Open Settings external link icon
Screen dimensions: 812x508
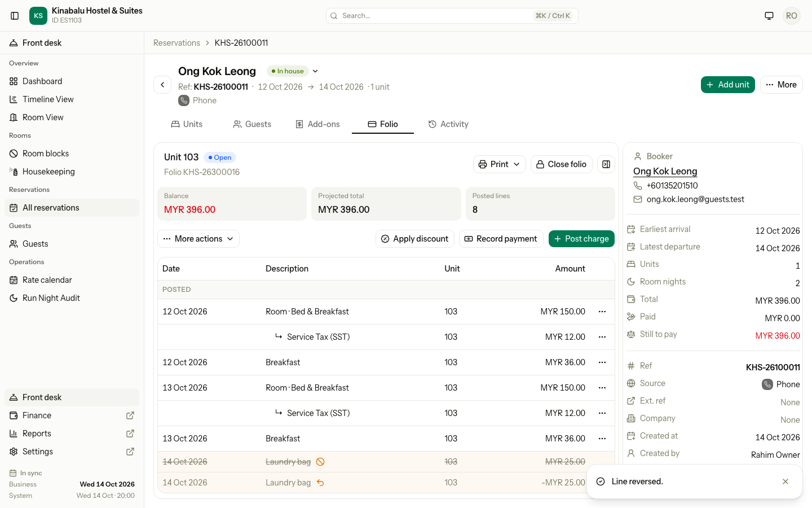point(130,452)
